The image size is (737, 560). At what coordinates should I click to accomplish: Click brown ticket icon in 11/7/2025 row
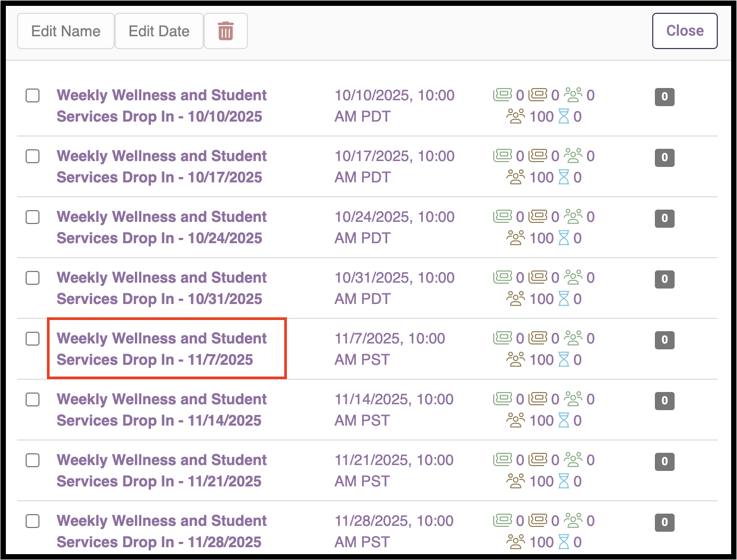(538, 338)
